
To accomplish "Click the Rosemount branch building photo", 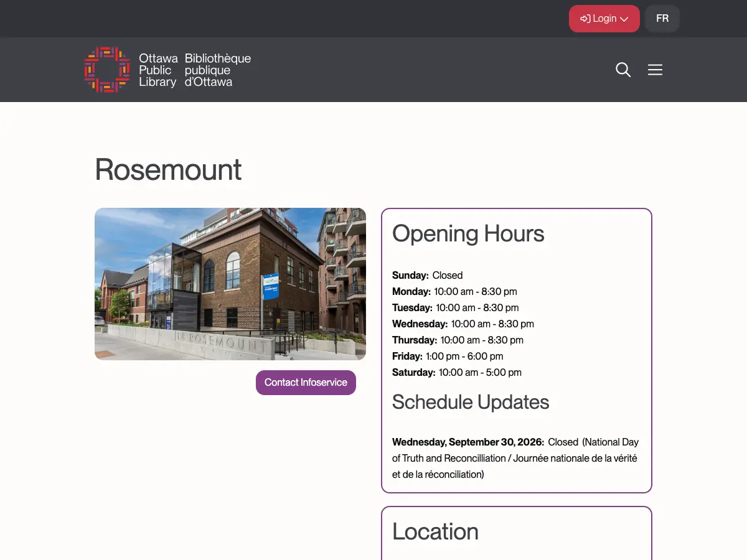I will click(230, 284).
